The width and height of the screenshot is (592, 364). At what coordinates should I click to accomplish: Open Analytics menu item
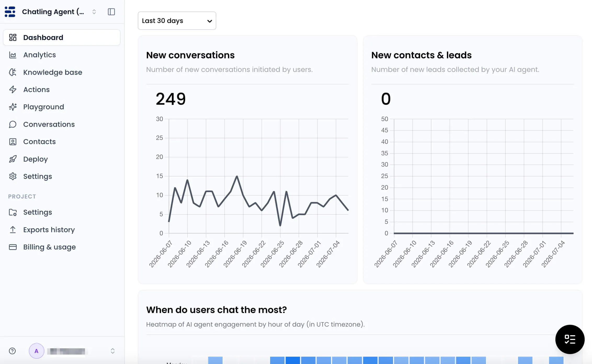(62, 55)
